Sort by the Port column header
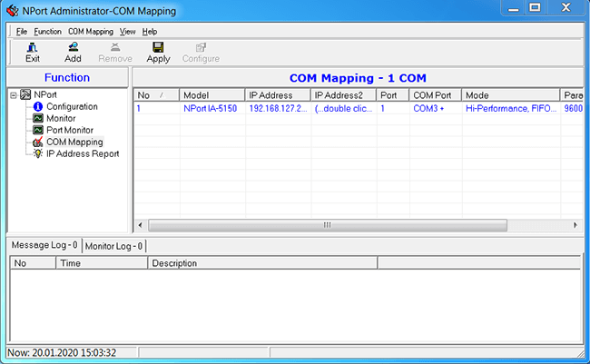The width and height of the screenshot is (590, 364). point(393,95)
